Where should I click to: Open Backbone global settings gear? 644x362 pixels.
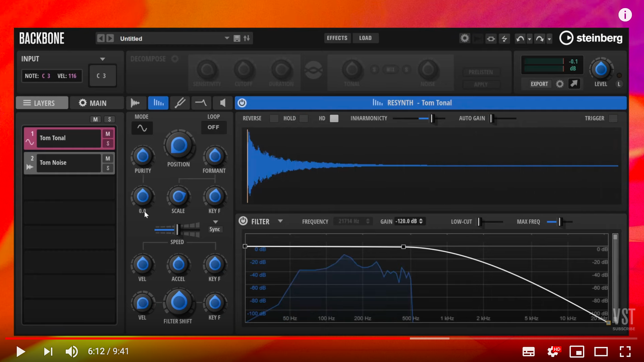pos(465,38)
